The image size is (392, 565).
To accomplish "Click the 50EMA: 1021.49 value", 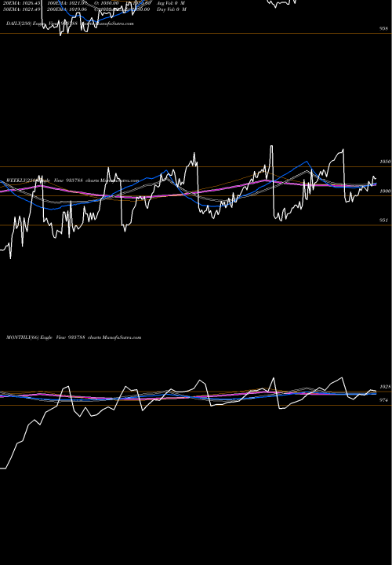I will pyautogui.click(x=22, y=9).
